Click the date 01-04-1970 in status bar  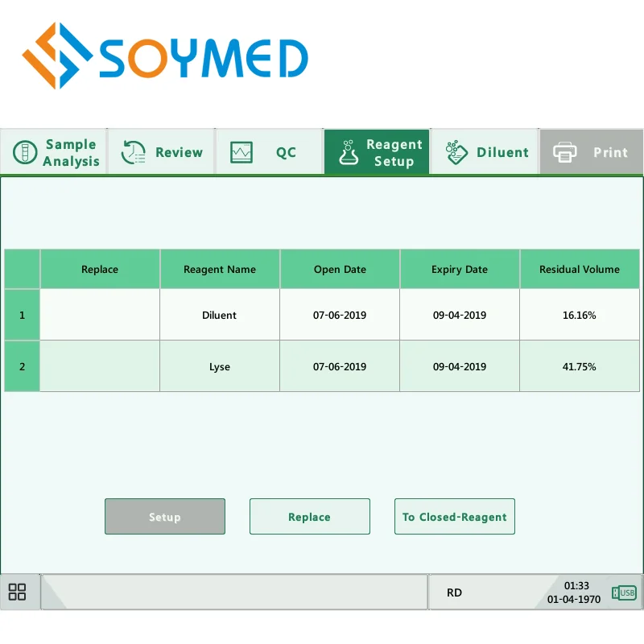click(x=574, y=599)
